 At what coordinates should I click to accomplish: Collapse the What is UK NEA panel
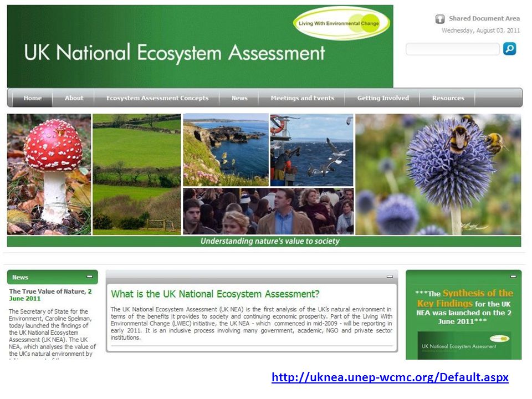click(x=390, y=277)
